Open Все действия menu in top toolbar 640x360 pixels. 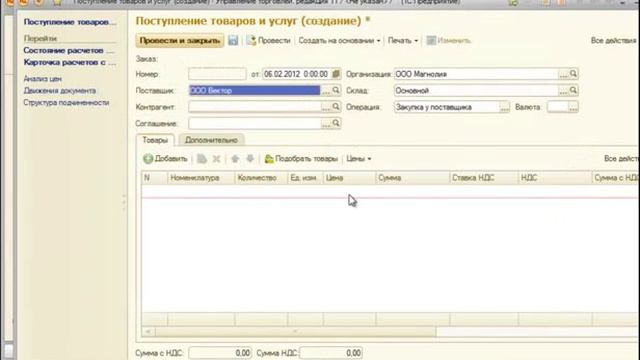coord(613,40)
